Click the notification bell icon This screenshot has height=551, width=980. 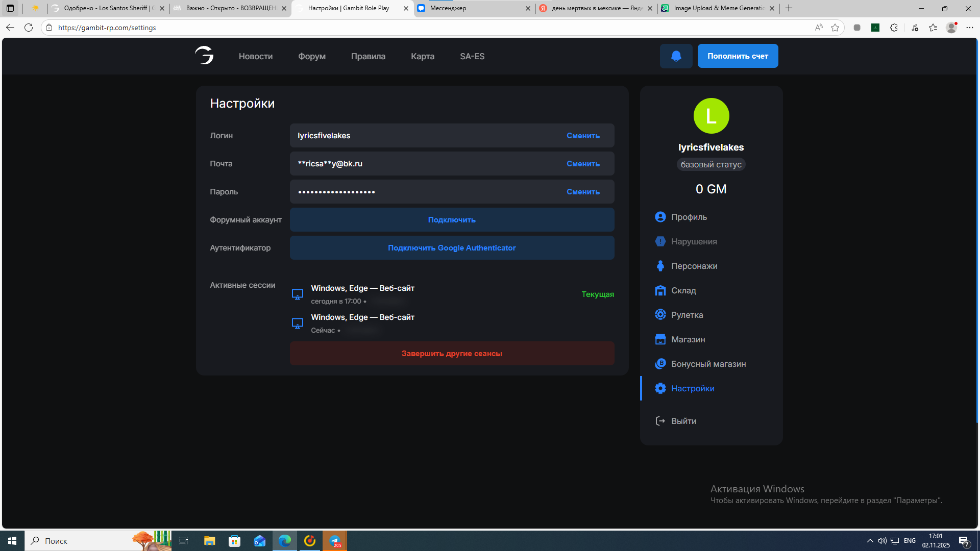tap(676, 56)
